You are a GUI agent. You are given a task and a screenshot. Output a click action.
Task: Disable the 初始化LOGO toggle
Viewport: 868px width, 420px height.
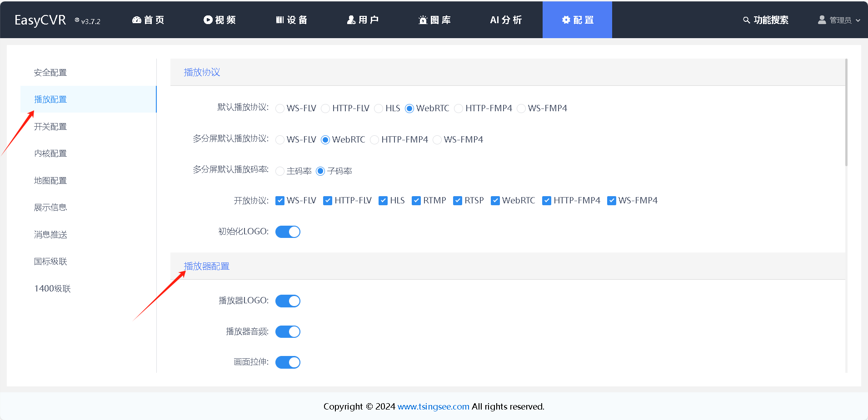click(288, 232)
